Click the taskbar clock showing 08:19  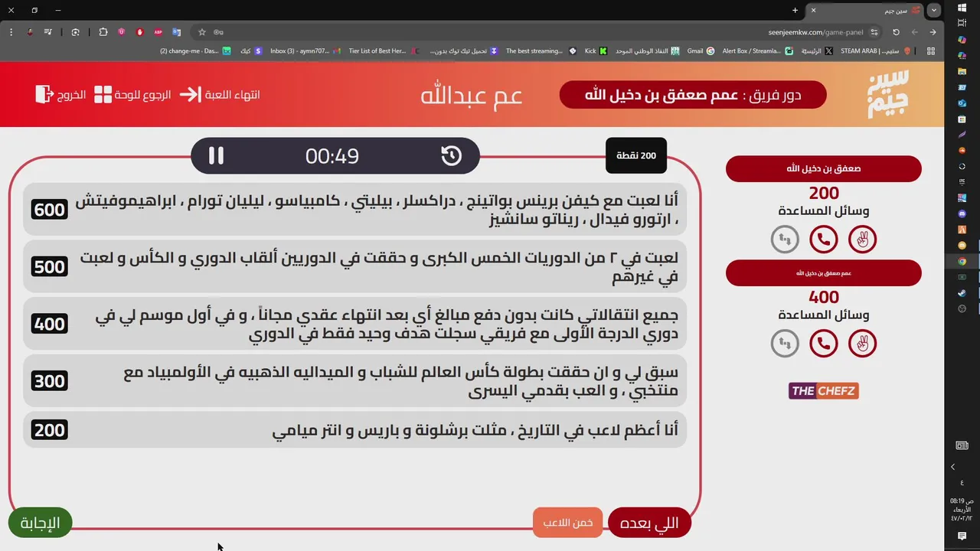pyautogui.click(x=962, y=509)
